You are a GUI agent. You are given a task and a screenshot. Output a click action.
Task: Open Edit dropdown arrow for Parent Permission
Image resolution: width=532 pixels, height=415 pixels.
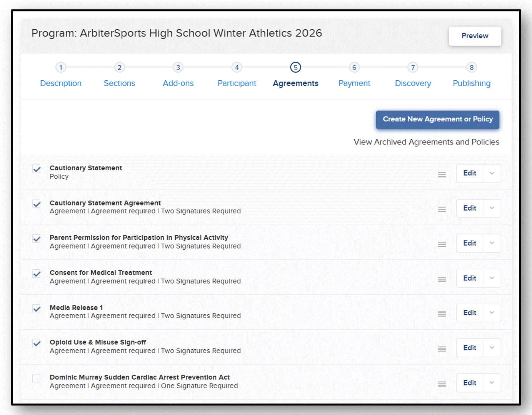click(492, 243)
